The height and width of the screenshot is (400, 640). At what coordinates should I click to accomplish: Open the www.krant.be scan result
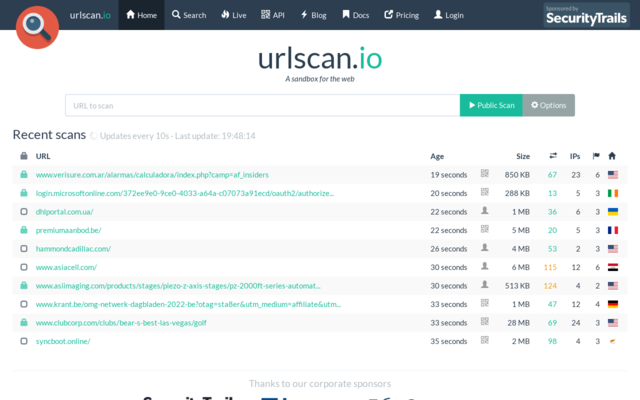point(188,304)
